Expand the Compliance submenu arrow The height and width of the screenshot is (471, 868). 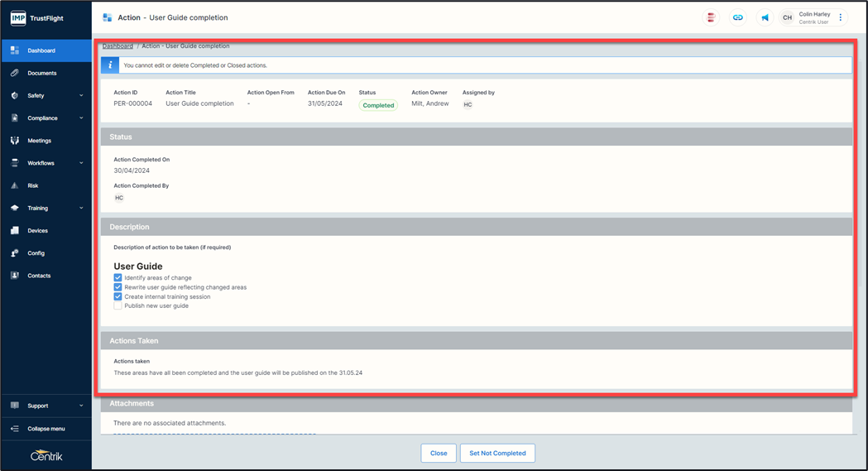[x=81, y=118]
